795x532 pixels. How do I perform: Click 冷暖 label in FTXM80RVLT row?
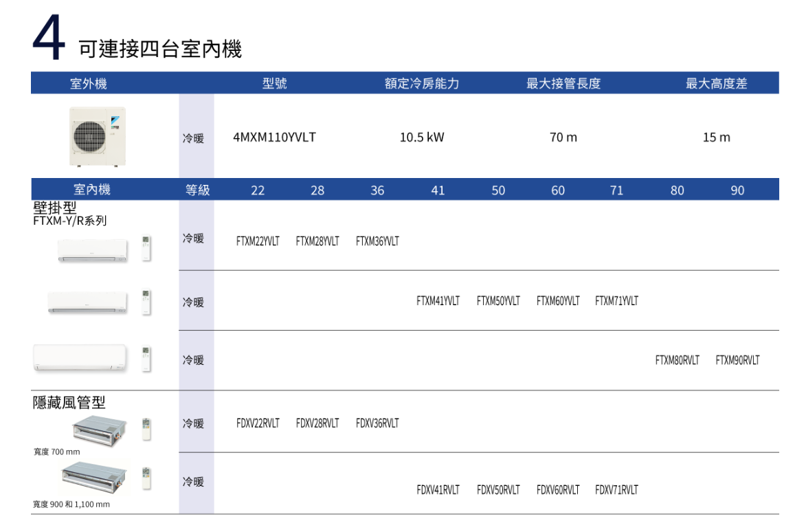point(193,361)
